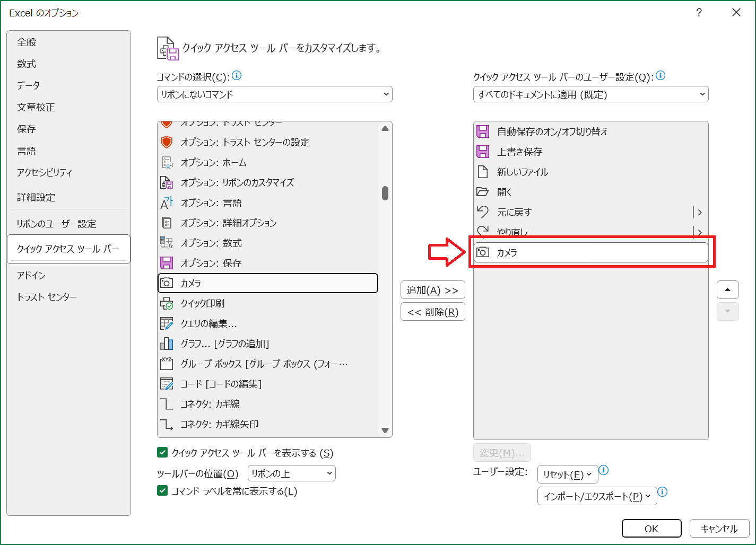Click the help question mark in title bar
The image size is (756, 545).
699,13
